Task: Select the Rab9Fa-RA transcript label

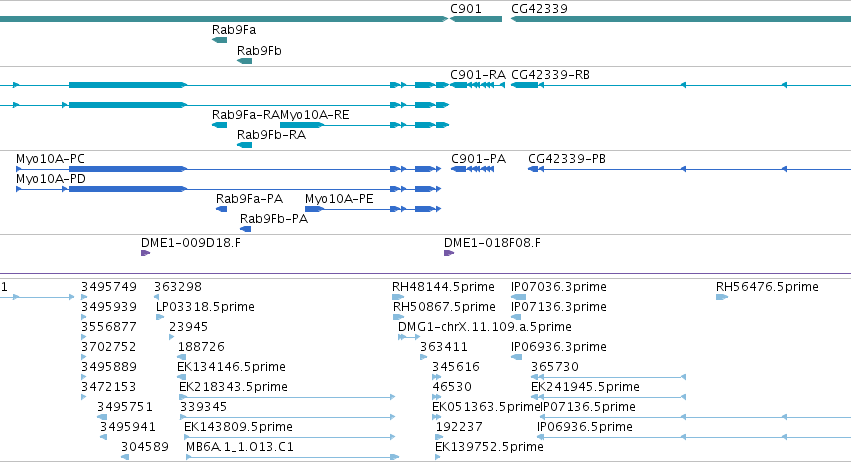Action: [246, 115]
